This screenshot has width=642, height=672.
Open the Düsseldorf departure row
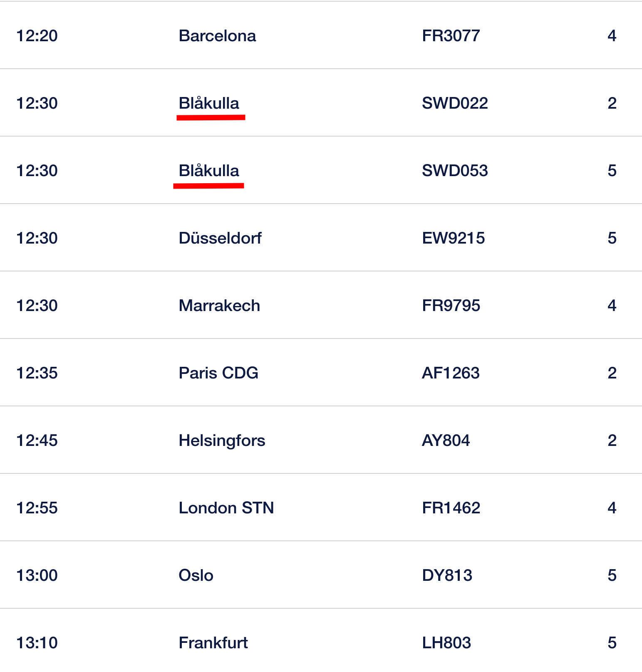point(220,238)
